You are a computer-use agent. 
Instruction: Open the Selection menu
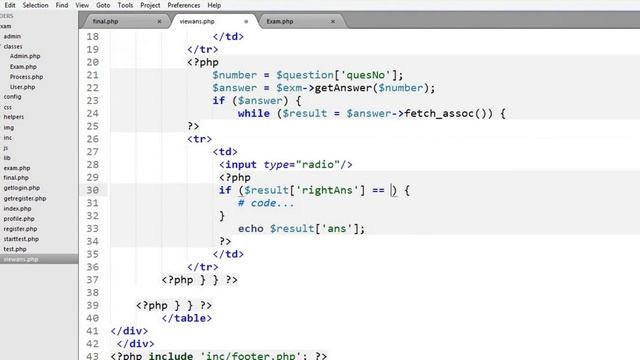click(35, 5)
